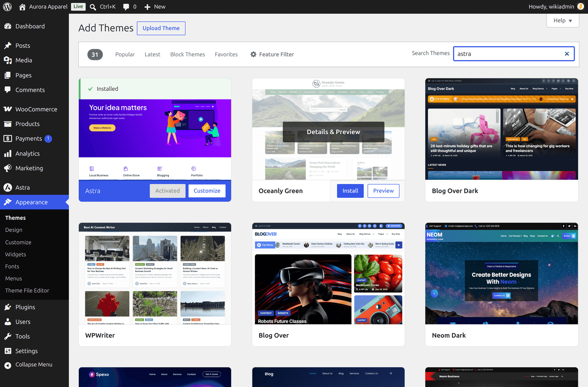The width and height of the screenshot is (588, 387).
Task: Open Theme File Editor submenu item
Action: point(27,291)
